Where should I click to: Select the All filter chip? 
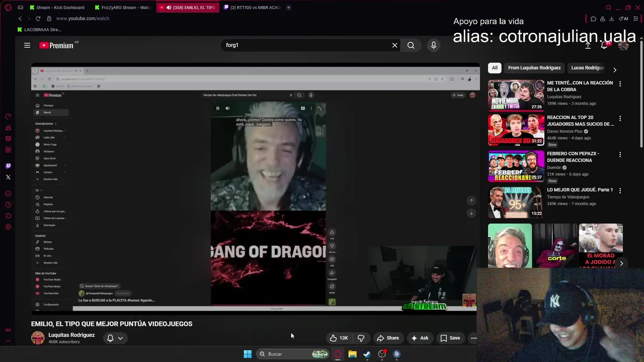[x=495, y=68]
